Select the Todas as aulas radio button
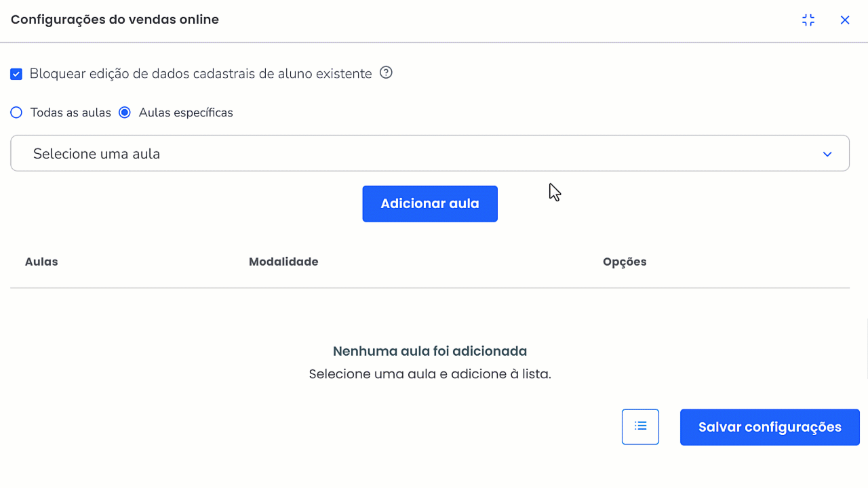 [x=16, y=113]
